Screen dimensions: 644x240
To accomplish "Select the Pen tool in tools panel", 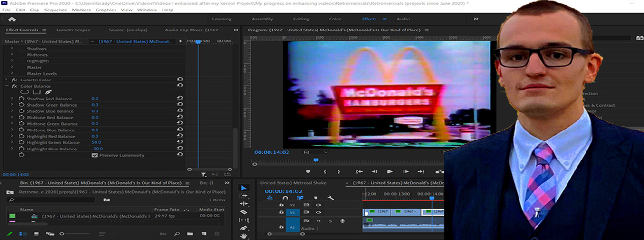I will coord(244,228).
